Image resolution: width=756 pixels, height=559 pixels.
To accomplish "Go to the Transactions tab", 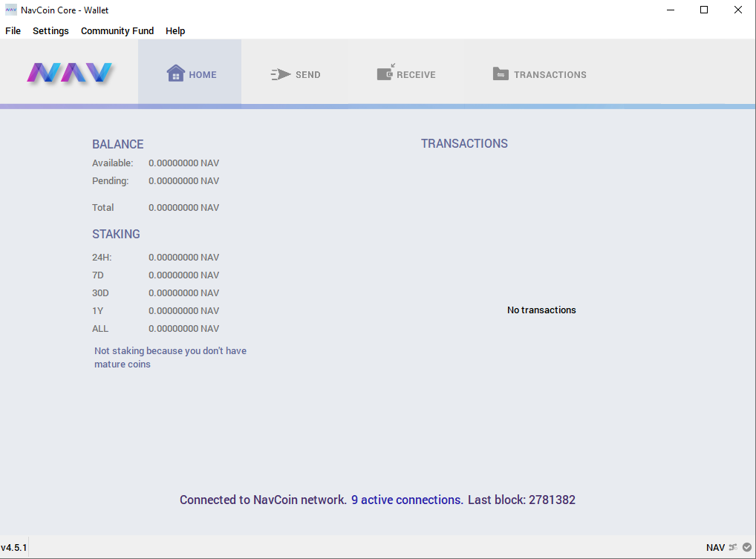I will [x=539, y=74].
